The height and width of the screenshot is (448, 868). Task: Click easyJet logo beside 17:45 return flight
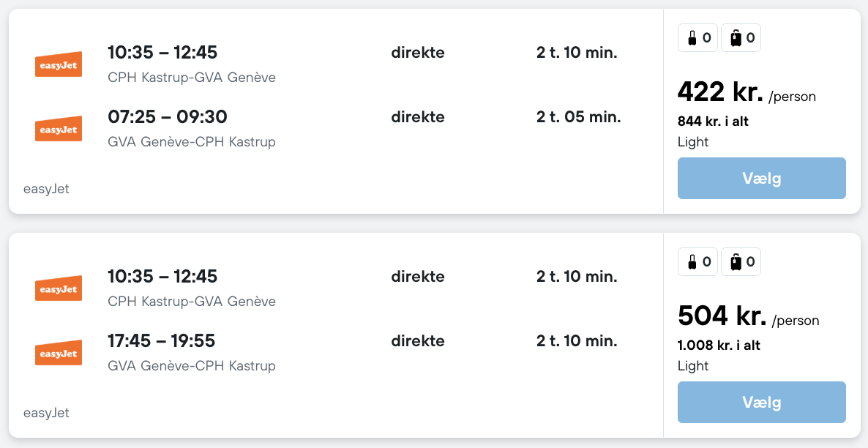(x=59, y=353)
